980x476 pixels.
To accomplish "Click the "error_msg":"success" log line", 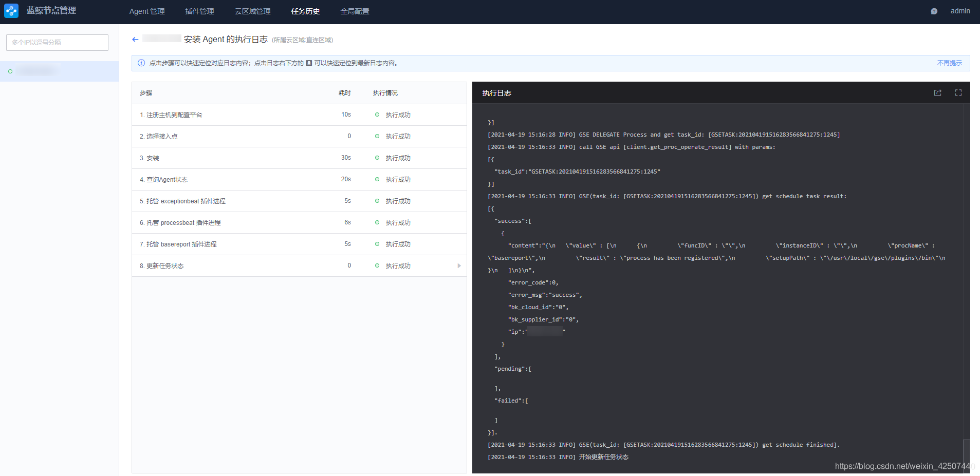I will click(x=545, y=295).
